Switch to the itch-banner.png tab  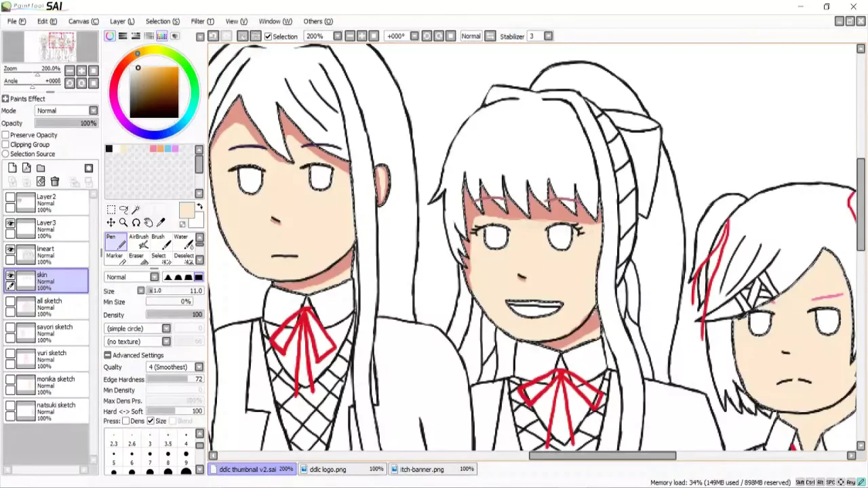433,469
